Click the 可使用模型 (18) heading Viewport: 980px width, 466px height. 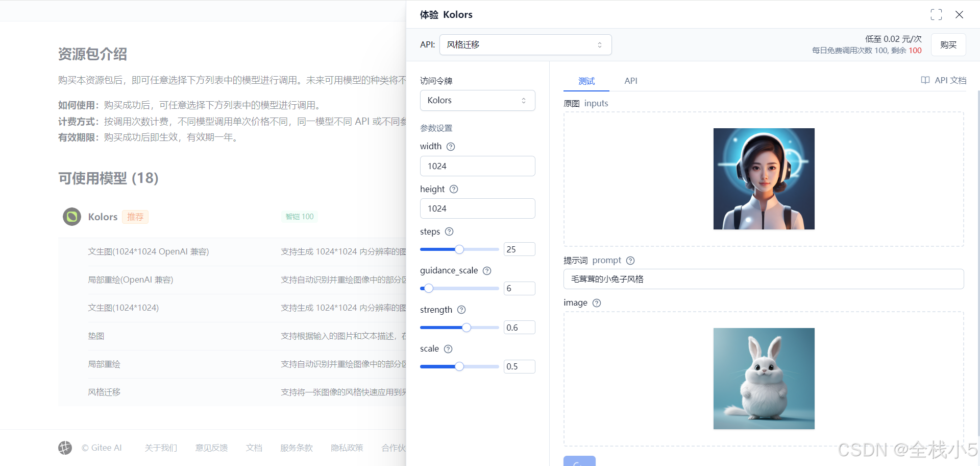point(108,178)
